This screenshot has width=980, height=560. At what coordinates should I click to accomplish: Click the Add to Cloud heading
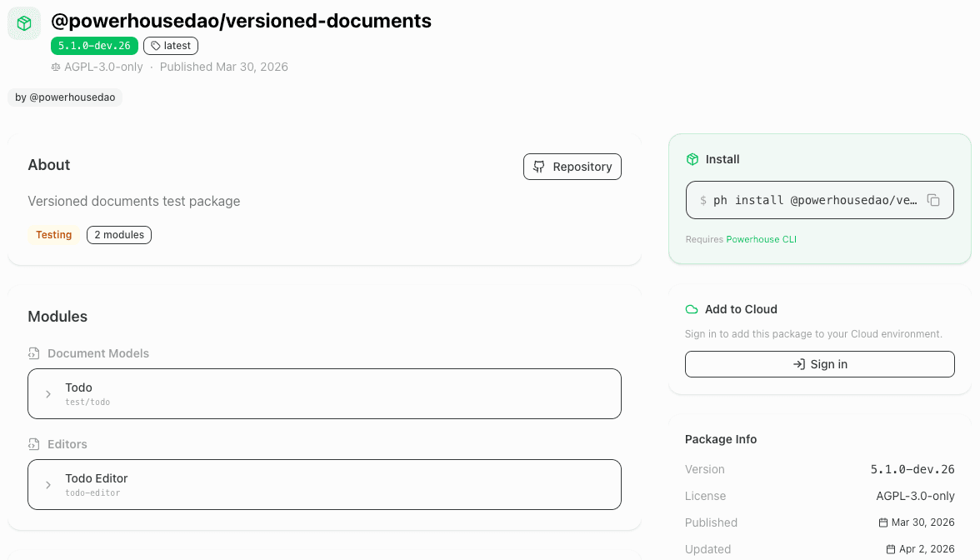[741, 309]
